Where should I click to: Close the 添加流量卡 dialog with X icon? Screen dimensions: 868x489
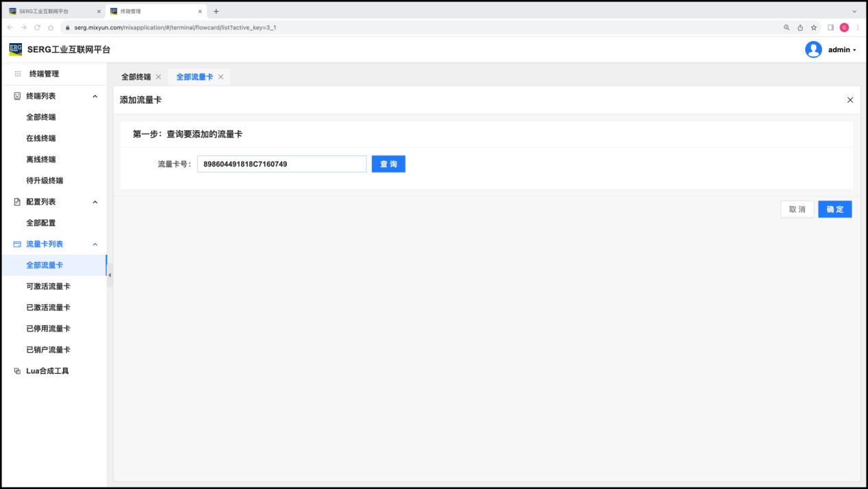pyautogui.click(x=850, y=100)
